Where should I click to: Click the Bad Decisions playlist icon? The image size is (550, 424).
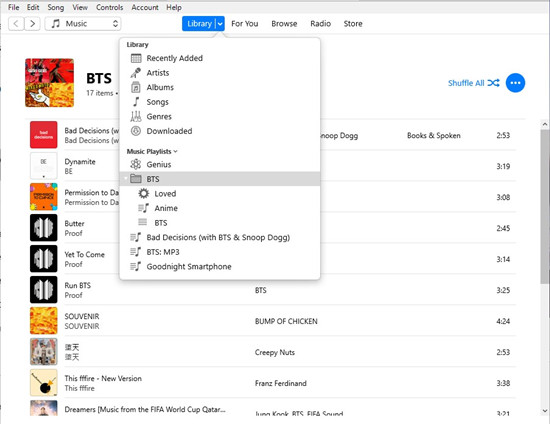pyautogui.click(x=136, y=237)
